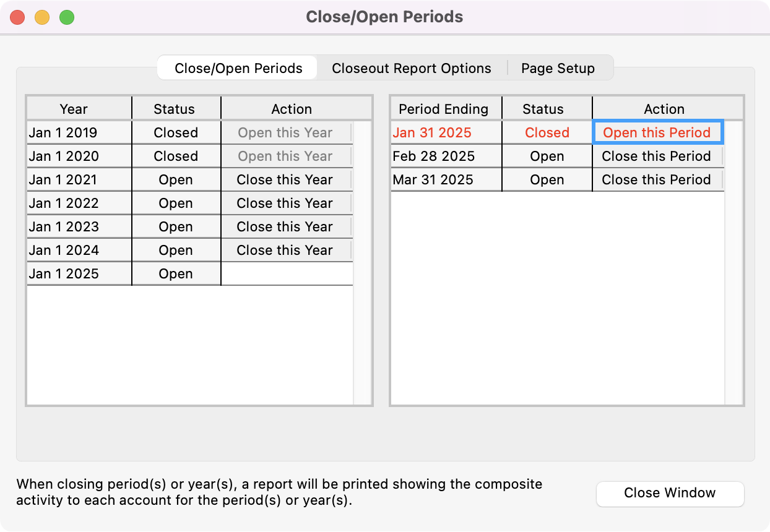Close the year Jan 1 2024
The image size is (770, 532).
click(285, 251)
